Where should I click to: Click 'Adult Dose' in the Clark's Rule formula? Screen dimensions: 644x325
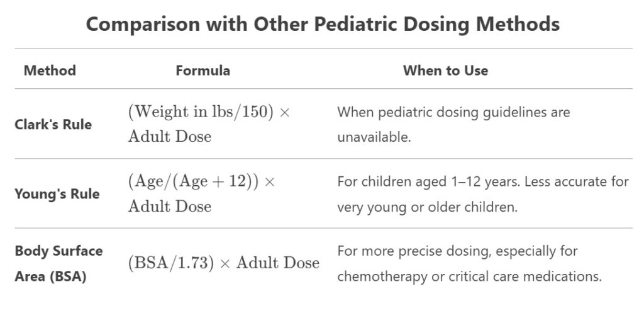pyautogui.click(x=170, y=136)
